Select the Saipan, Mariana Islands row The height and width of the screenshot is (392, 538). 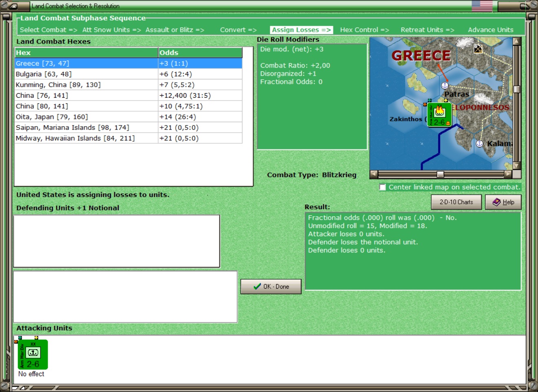coord(128,127)
